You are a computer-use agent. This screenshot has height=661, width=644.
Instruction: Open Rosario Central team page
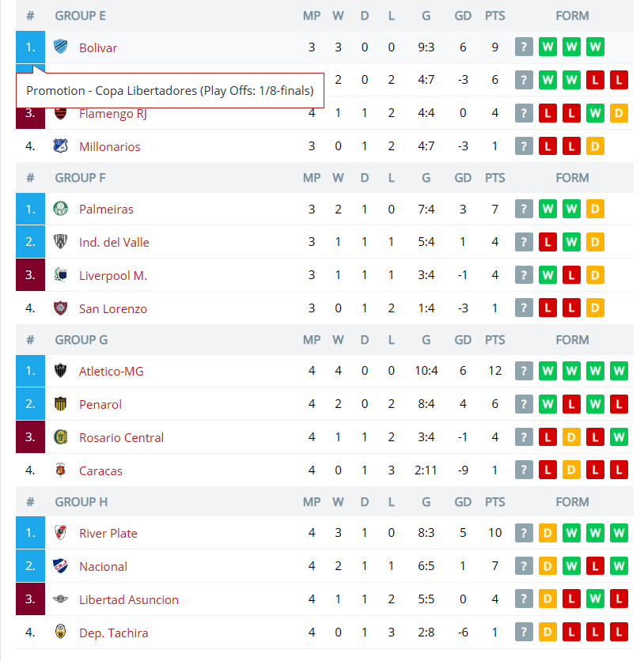tap(122, 437)
